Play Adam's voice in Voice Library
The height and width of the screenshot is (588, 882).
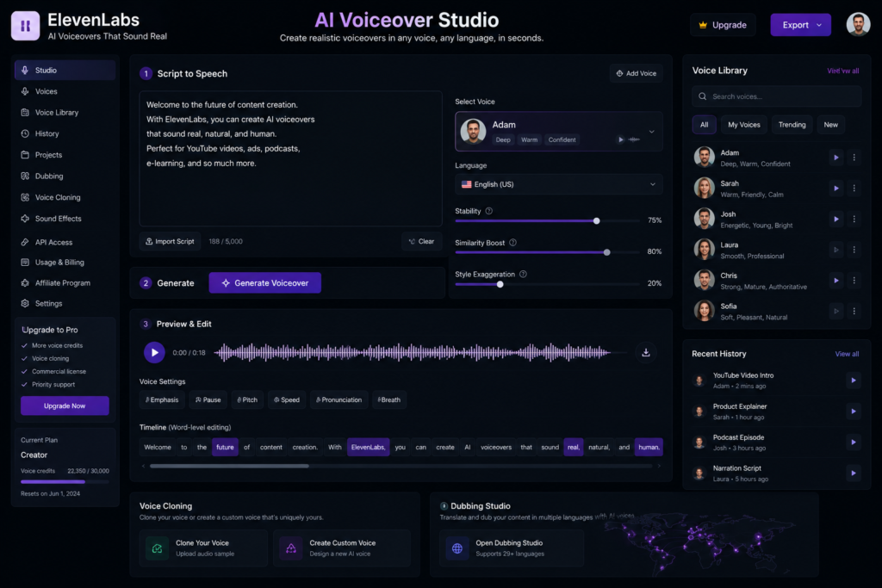[x=835, y=158]
